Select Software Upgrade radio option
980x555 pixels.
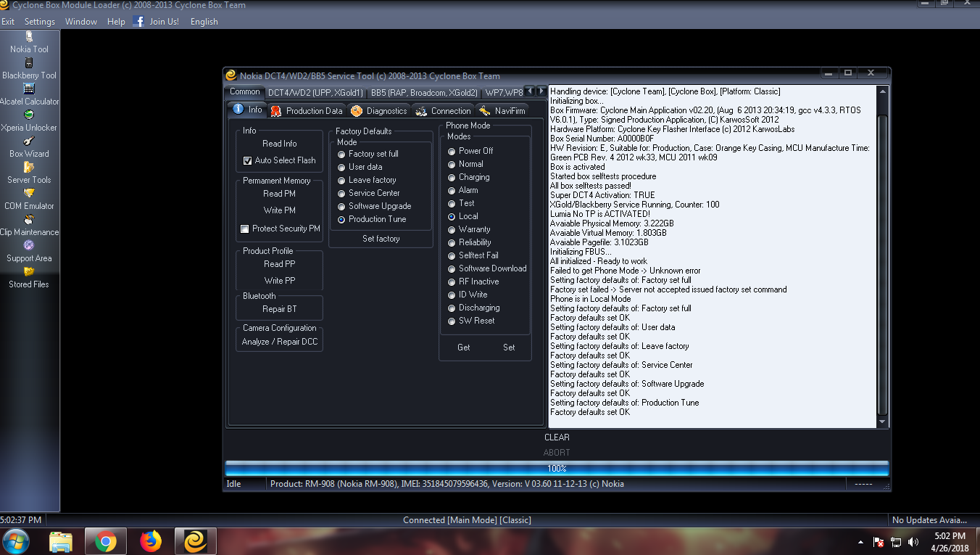coord(341,206)
